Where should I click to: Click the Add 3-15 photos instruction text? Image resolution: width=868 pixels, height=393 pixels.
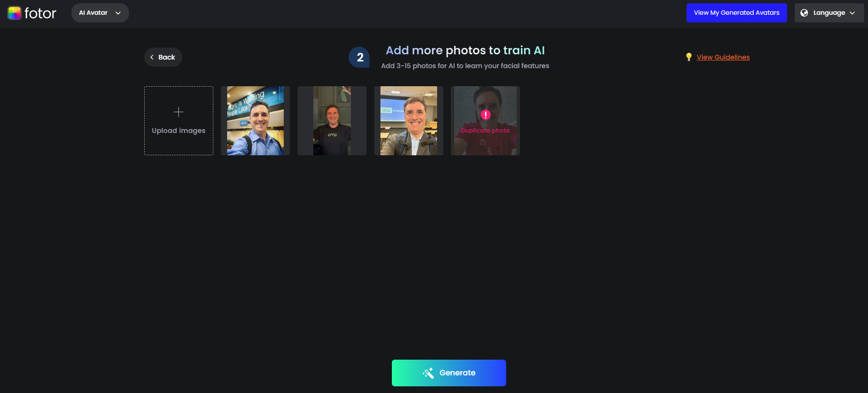coord(465,66)
